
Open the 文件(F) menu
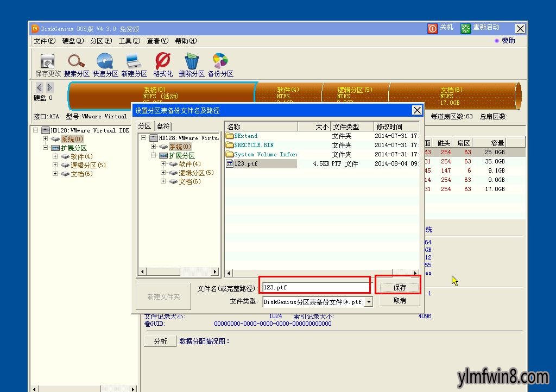(45, 41)
